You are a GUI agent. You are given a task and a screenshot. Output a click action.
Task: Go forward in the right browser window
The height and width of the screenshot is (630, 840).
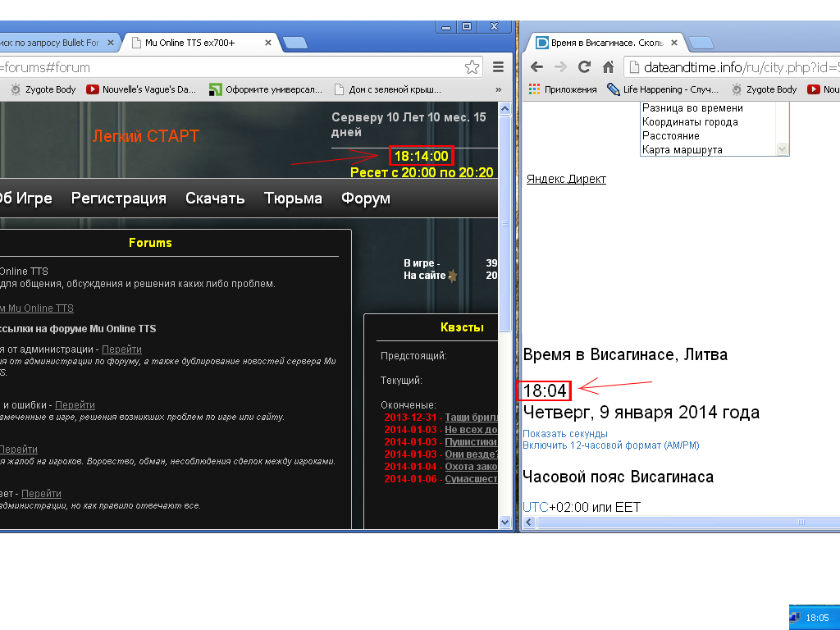tap(560, 67)
